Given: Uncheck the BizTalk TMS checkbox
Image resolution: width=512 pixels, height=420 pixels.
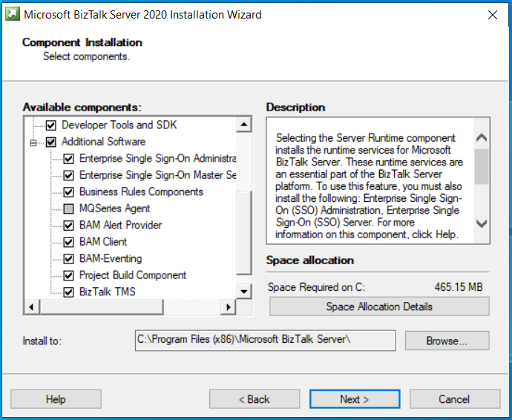Looking at the screenshot, I should [x=68, y=292].
